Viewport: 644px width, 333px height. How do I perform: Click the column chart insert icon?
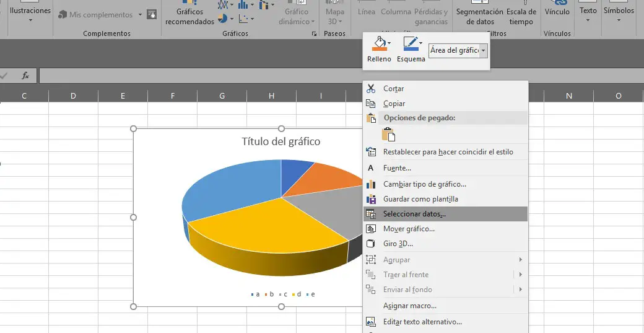243,4
